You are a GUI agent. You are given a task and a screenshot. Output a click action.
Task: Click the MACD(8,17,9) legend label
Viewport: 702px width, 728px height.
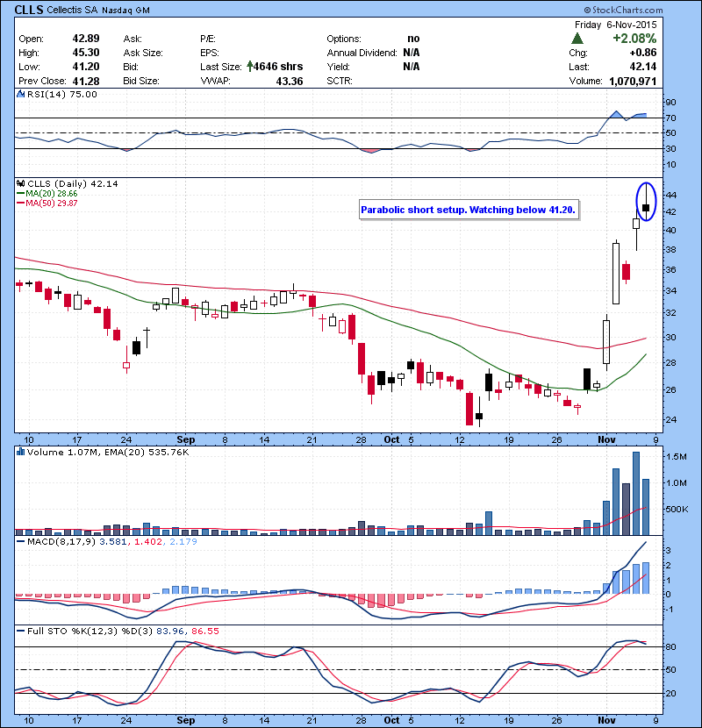point(61,541)
